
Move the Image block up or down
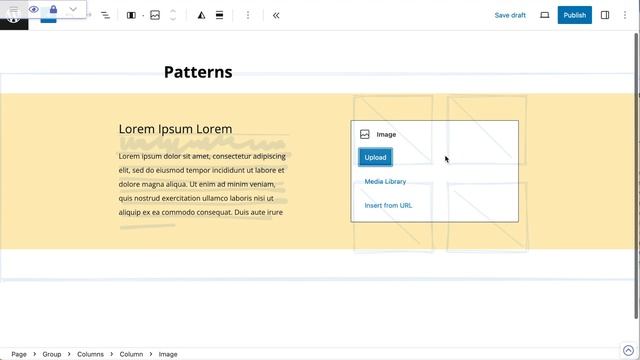click(173, 16)
